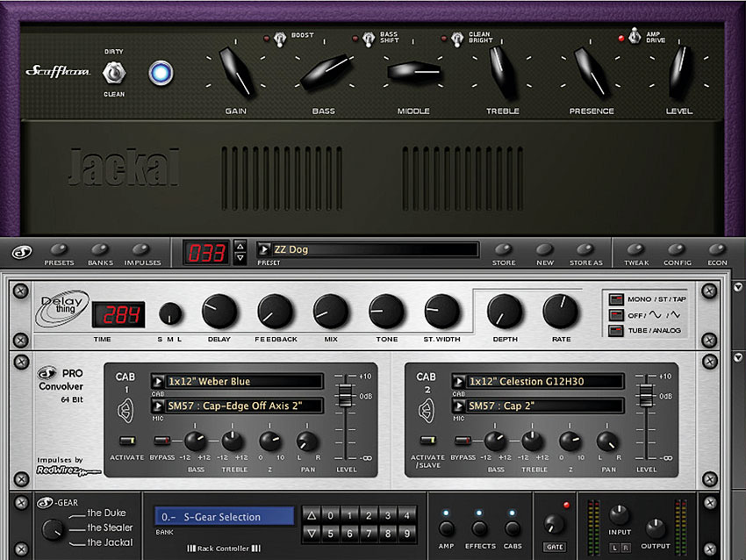746x560 pixels.
Task: Click Cab 1 speaker icon
Action: pos(126,411)
